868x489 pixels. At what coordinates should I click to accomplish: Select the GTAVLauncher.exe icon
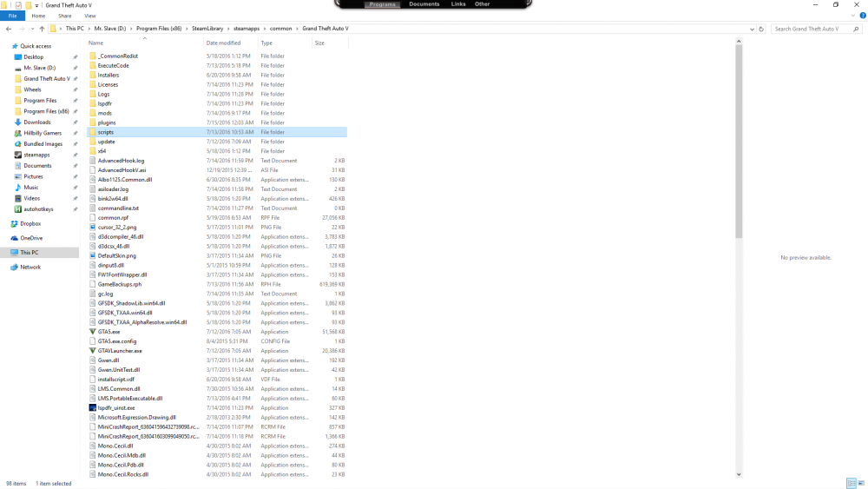point(93,351)
